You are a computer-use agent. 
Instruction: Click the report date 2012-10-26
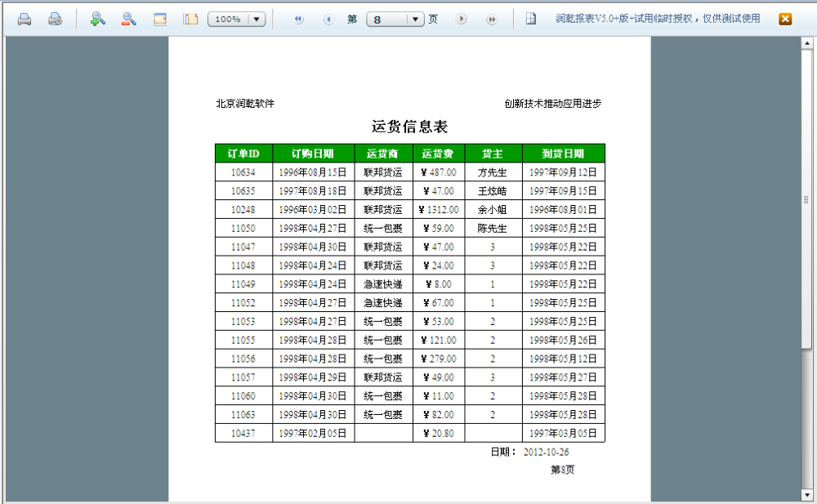click(x=546, y=452)
